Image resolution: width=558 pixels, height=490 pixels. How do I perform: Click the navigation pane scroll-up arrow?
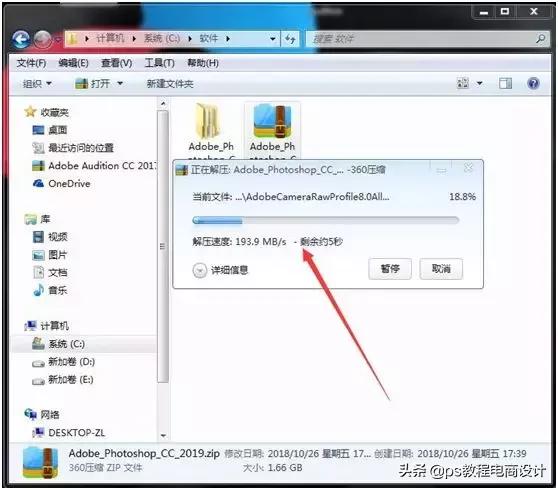point(163,104)
